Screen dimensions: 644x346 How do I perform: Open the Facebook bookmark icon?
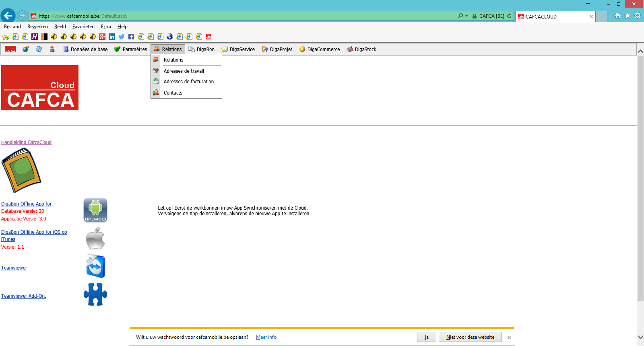pyautogui.click(x=131, y=37)
